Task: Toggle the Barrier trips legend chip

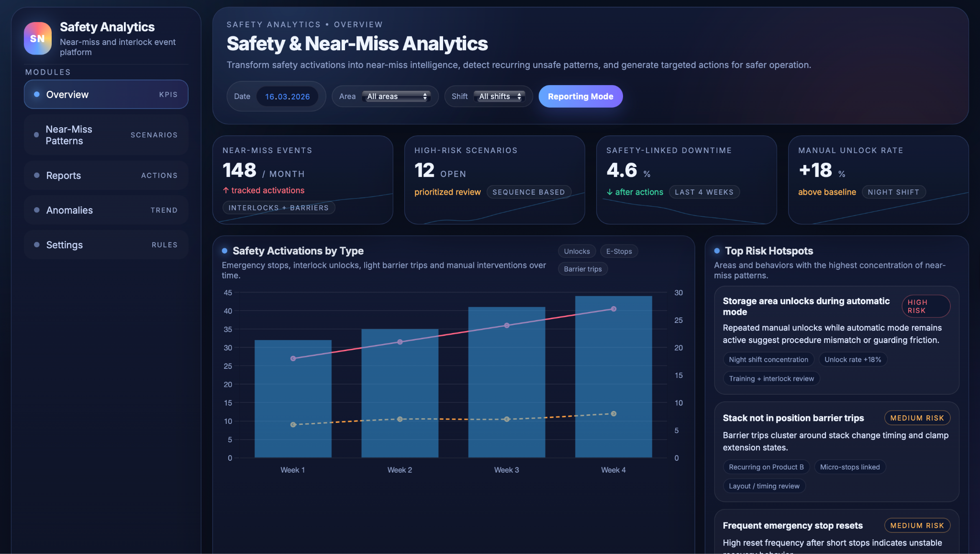Action: (x=582, y=269)
